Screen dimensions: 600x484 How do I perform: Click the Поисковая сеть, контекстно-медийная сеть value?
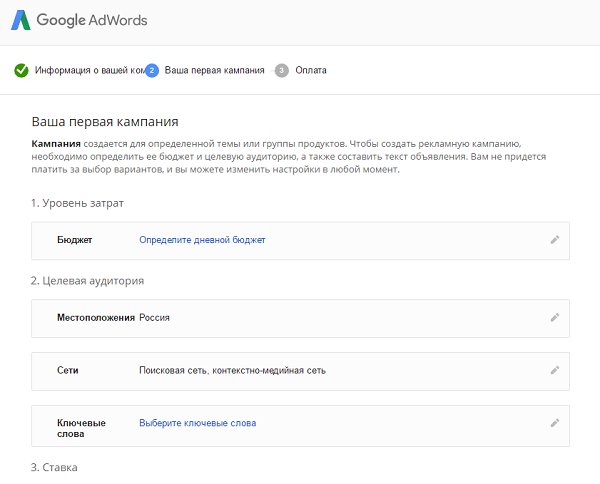coord(232,370)
